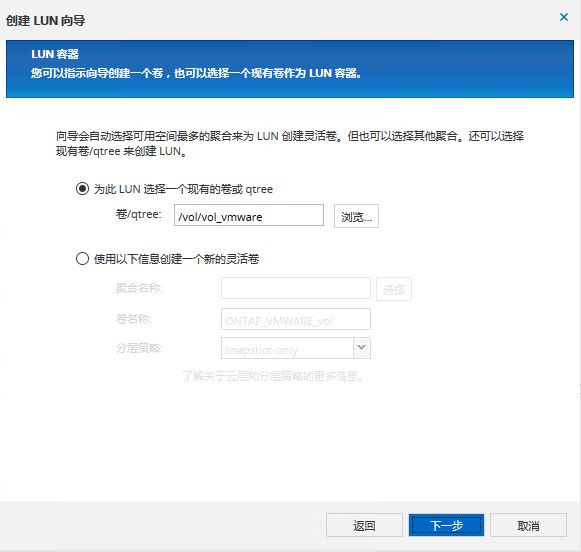
Task: Click the 选择 aggregate select button
Action: coord(394,289)
